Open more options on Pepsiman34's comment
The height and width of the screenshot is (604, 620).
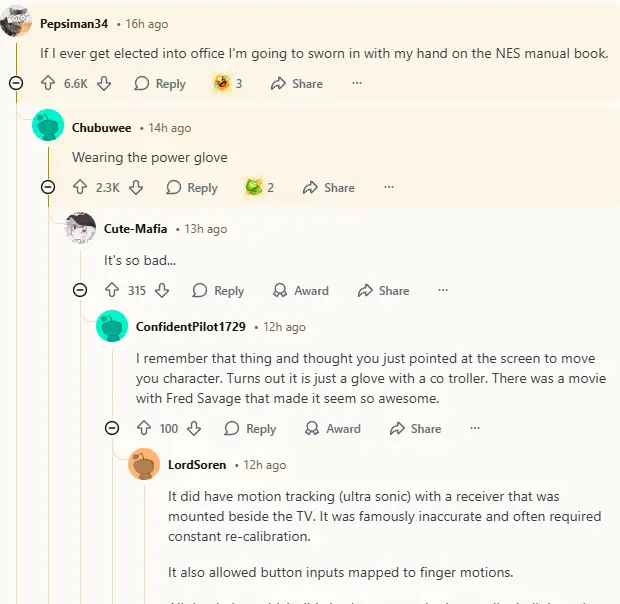(x=357, y=84)
